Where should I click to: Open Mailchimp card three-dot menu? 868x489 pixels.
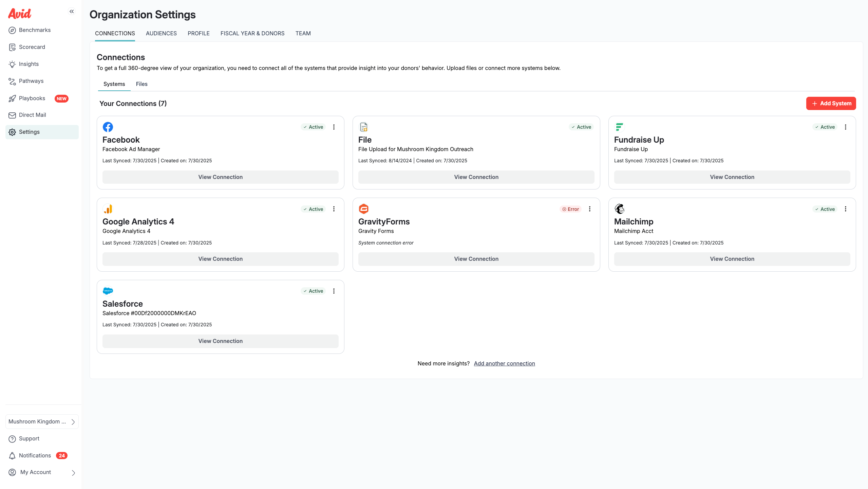click(846, 209)
